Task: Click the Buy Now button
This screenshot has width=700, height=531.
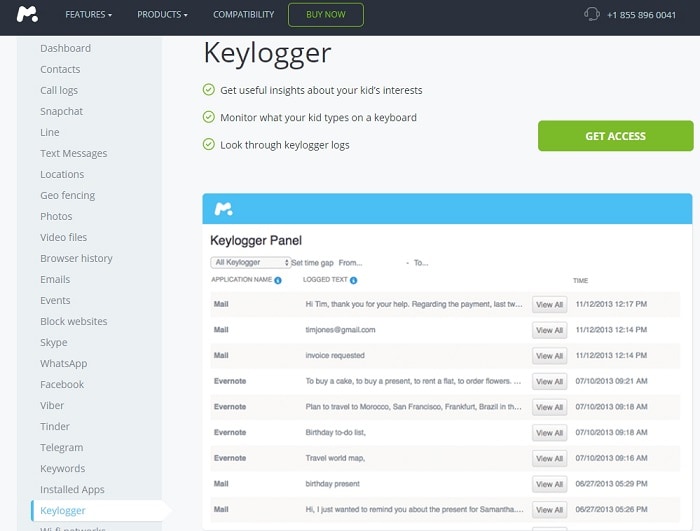Action: [325, 15]
